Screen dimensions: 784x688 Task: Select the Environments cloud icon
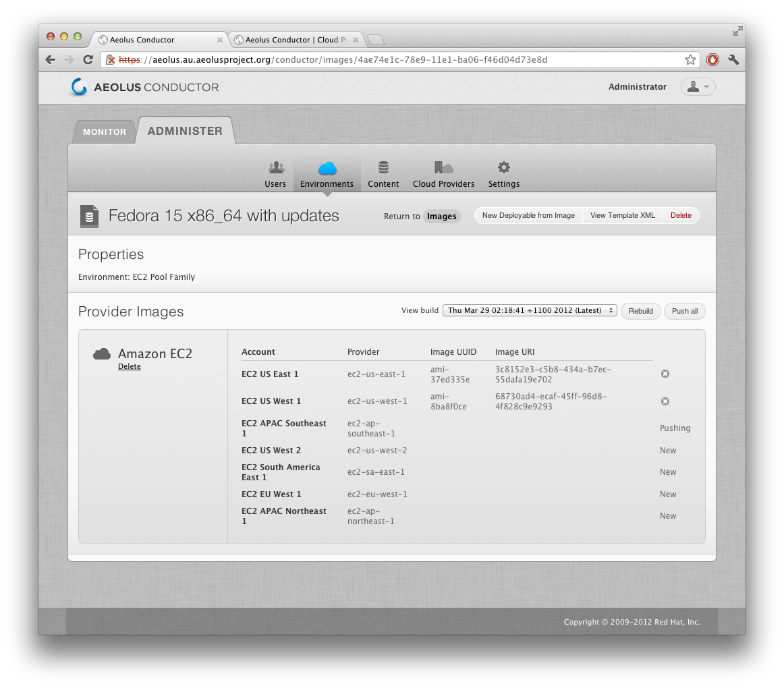[327, 168]
